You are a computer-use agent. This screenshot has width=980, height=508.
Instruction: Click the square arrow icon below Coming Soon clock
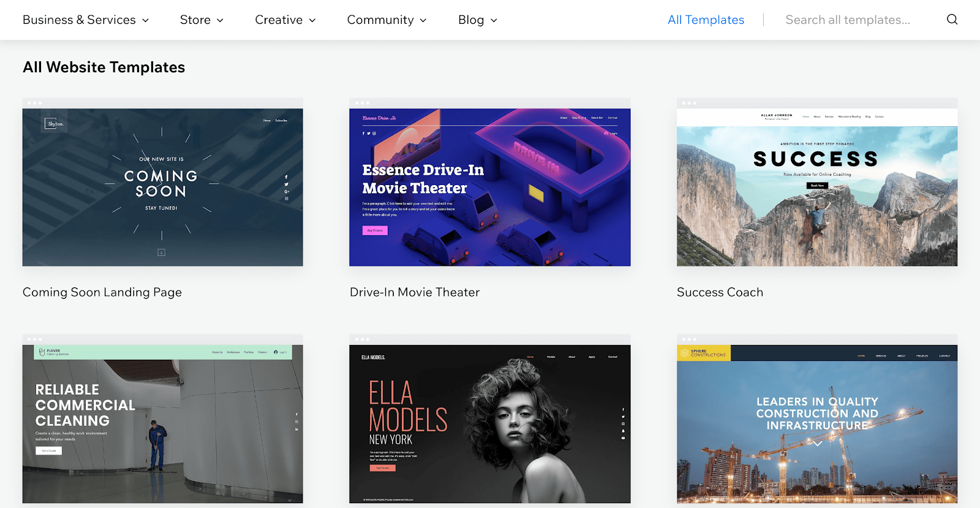162,252
